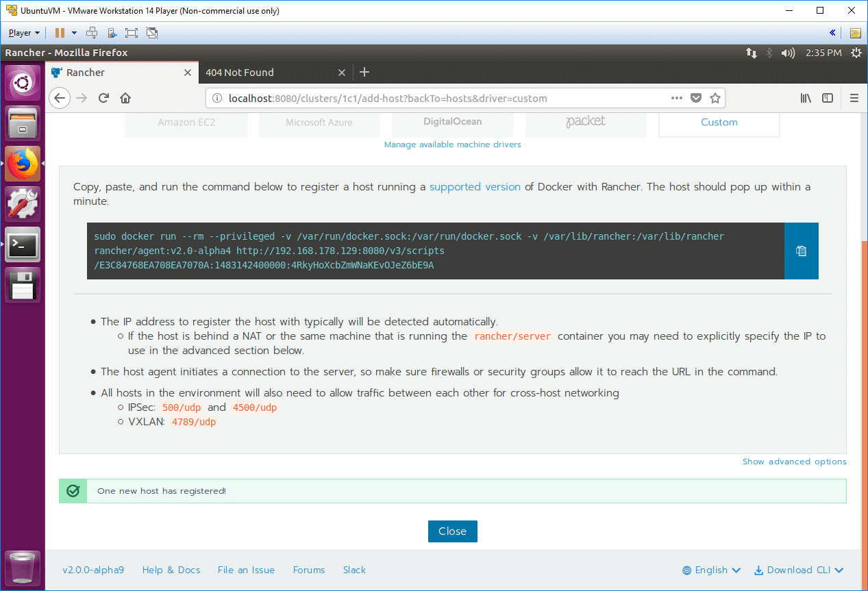This screenshot has width=868, height=591.
Task: Select the Amazon EC2 driver
Action: tap(186, 123)
